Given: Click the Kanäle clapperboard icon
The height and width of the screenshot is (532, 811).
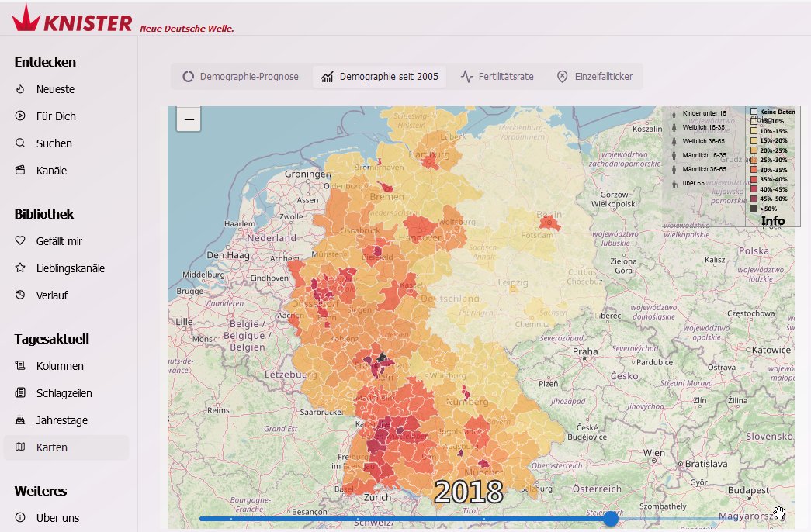Looking at the screenshot, I should [20, 170].
